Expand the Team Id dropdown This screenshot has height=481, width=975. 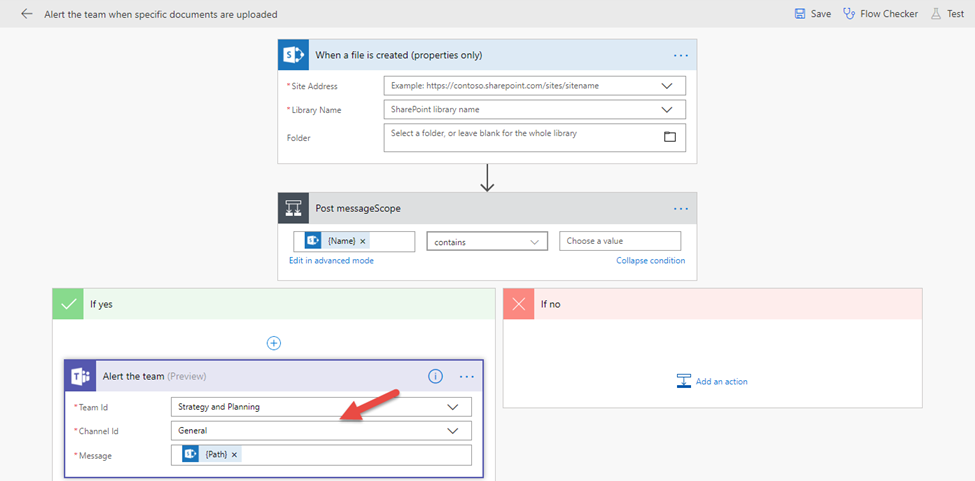coord(453,407)
